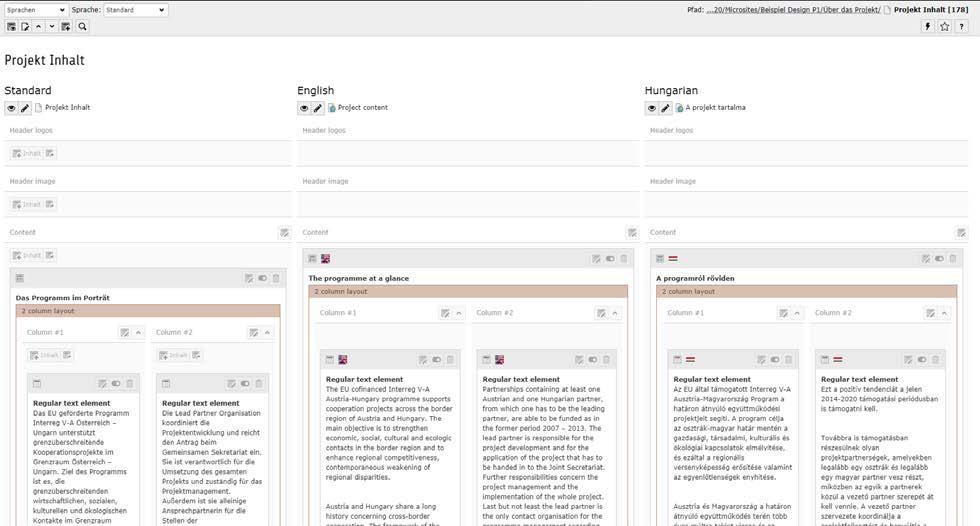Image resolution: width=980 pixels, height=526 pixels.
Task: Toggle visibility of Das Programm im Porträt element
Action: tap(262, 278)
